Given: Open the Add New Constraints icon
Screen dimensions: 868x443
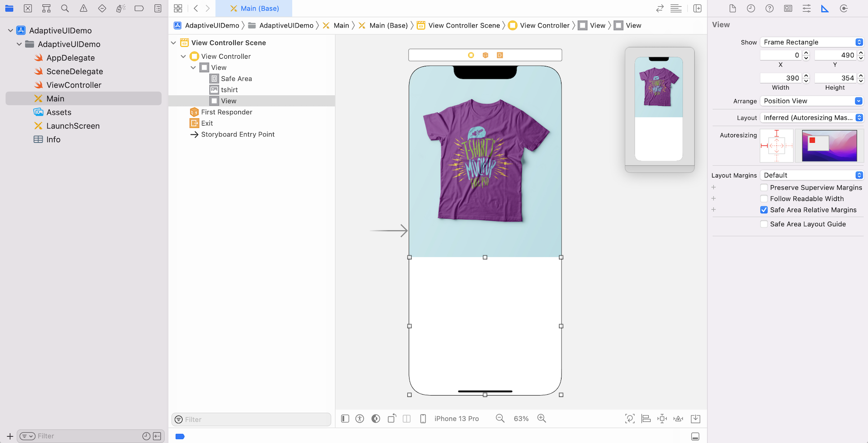Looking at the screenshot, I should coord(662,419).
